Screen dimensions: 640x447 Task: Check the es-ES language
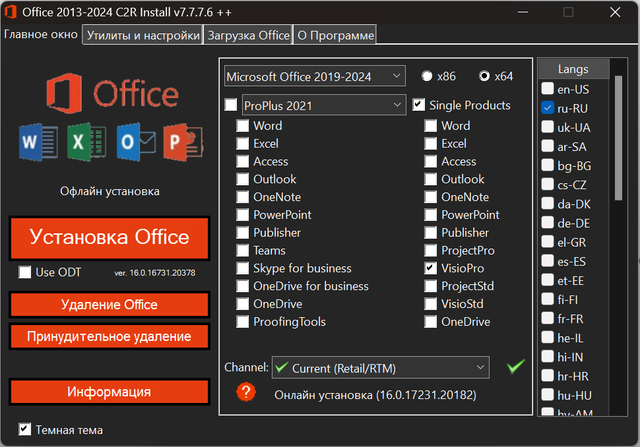coord(547,261)
